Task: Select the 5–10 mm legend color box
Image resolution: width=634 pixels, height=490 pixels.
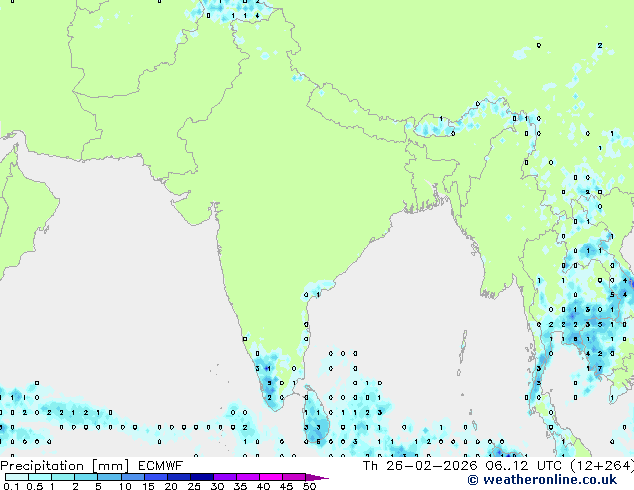Action: [x=109, y=477]
